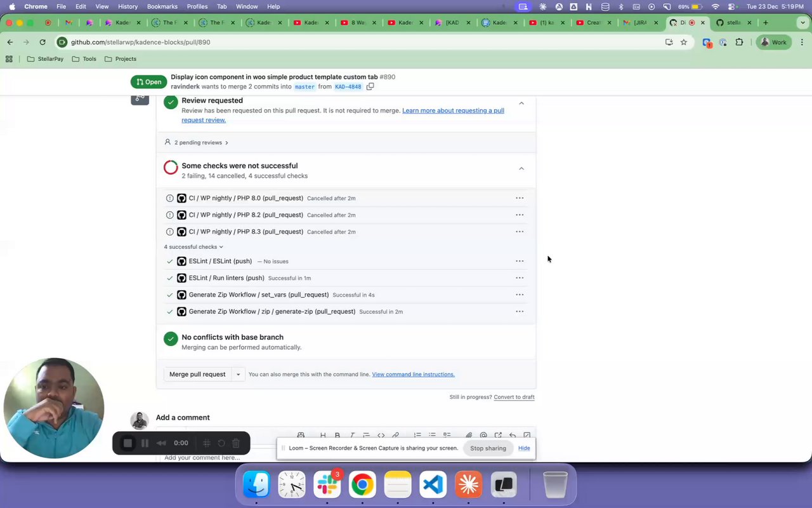Open the options menu for PHP 8.3 check
This screenshot has width=812, height=508.
520,232
